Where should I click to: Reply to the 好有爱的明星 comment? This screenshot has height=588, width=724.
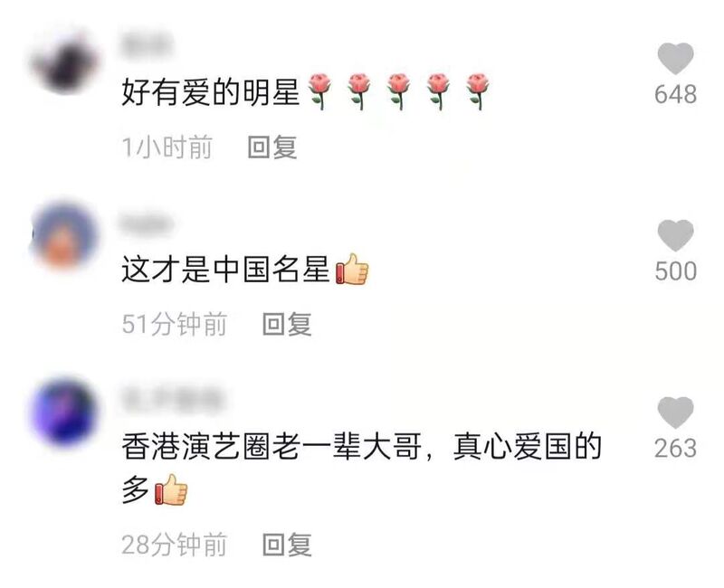[x=272, y=147]
